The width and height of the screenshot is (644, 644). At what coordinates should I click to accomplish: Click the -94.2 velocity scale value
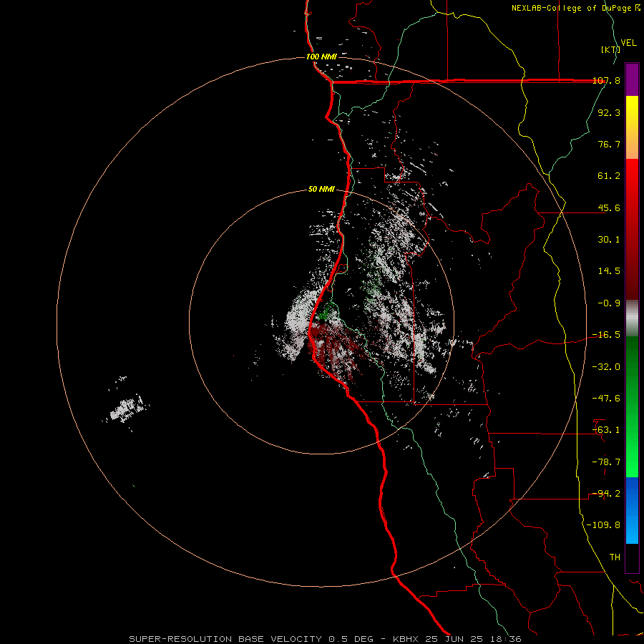(606, 494)
